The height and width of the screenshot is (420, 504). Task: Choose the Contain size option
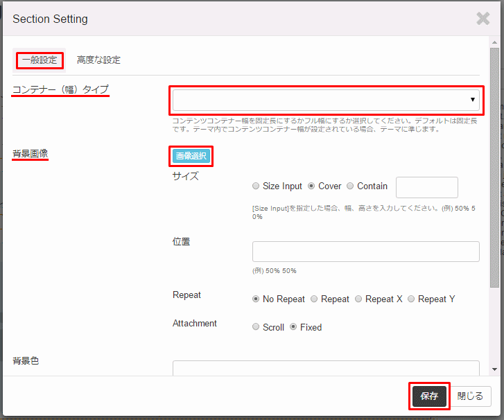[350, 186]
